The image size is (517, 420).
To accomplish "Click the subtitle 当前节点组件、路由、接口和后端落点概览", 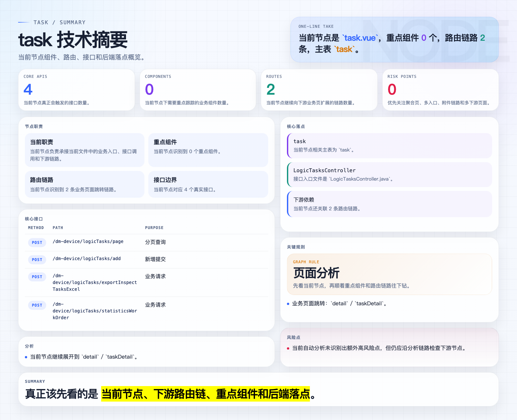I will pyautogui.click(x=83, y=57).
